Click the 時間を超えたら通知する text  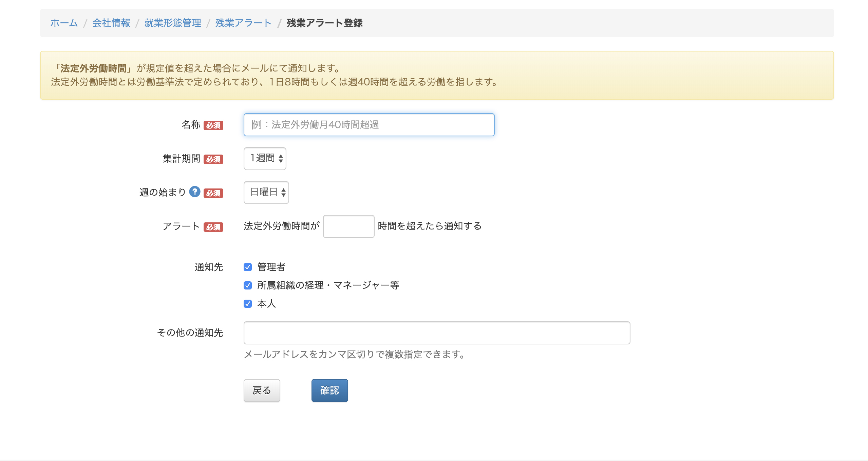point(430,226)
